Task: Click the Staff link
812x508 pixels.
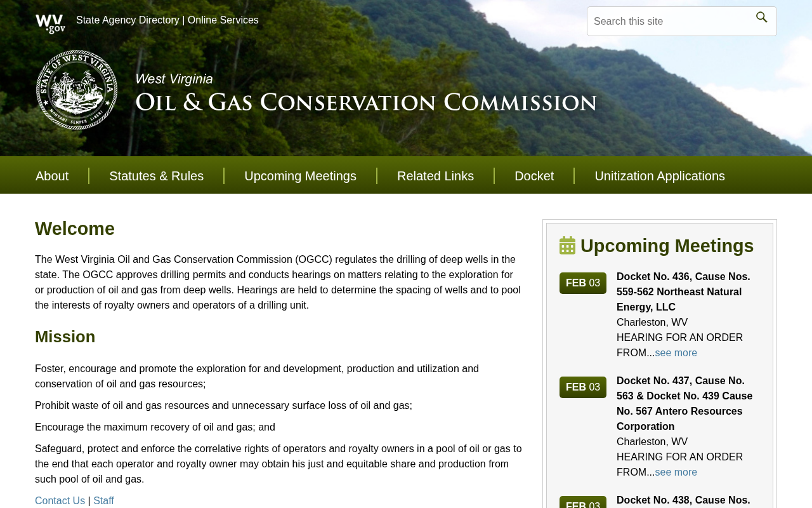Action: (103, 501)
